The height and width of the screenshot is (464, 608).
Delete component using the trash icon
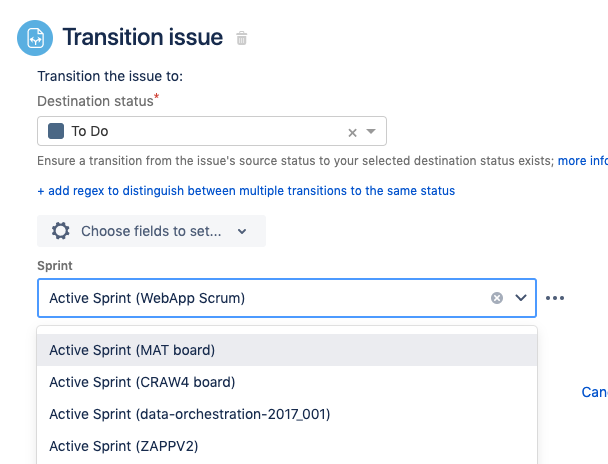(241, 39)
